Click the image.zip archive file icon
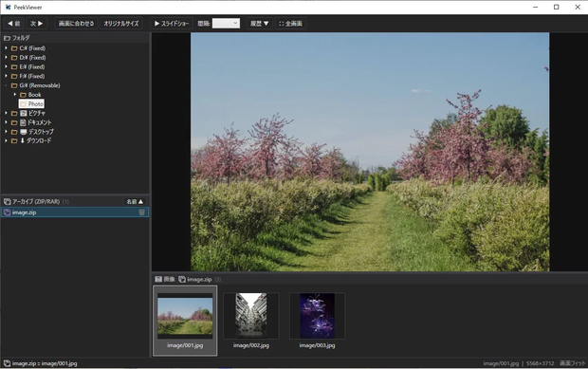Screen dimensions: 588x369 tap(7, 212)
